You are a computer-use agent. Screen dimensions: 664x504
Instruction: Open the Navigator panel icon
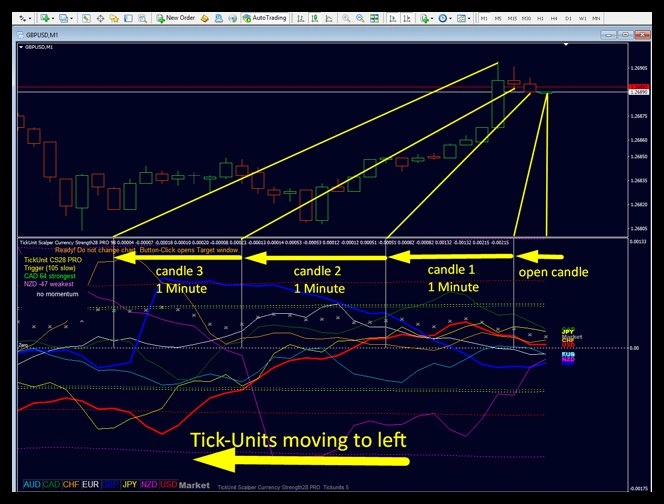tap(112, 18)
